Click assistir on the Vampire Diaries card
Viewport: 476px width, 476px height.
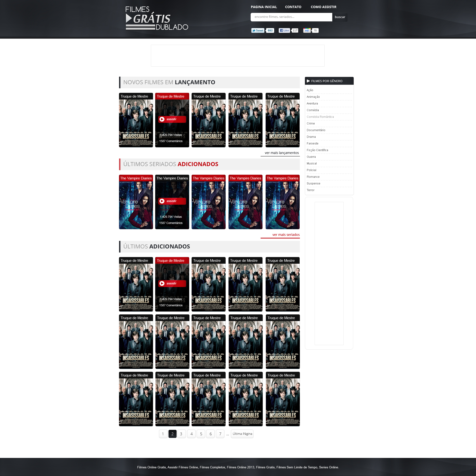click(172, 201)
